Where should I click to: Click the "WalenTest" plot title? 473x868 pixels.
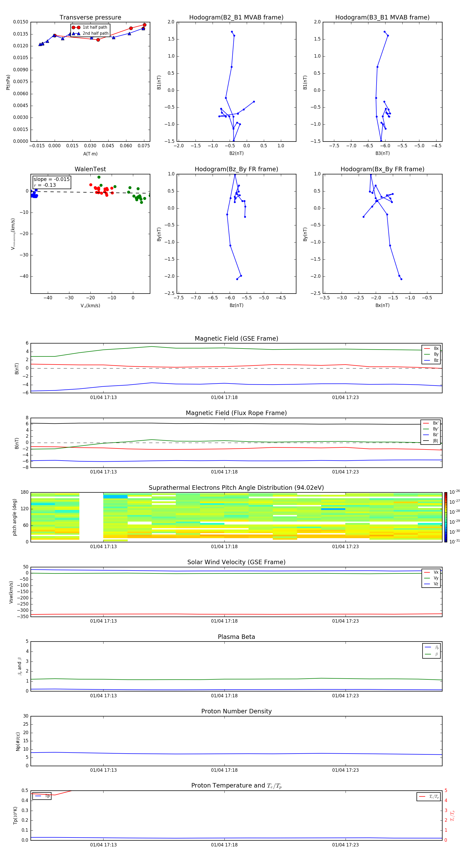click(x=90, y=169)
